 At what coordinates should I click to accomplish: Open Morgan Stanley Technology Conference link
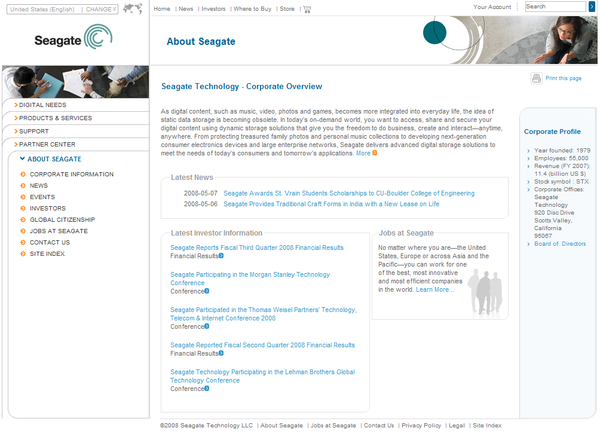pyautogui.click(x=250, y=279)
